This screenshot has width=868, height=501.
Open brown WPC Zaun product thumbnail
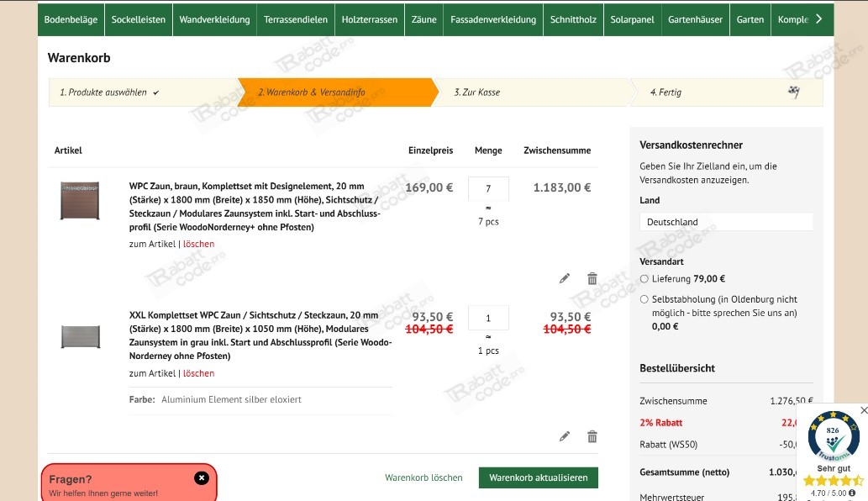[80, 200]
